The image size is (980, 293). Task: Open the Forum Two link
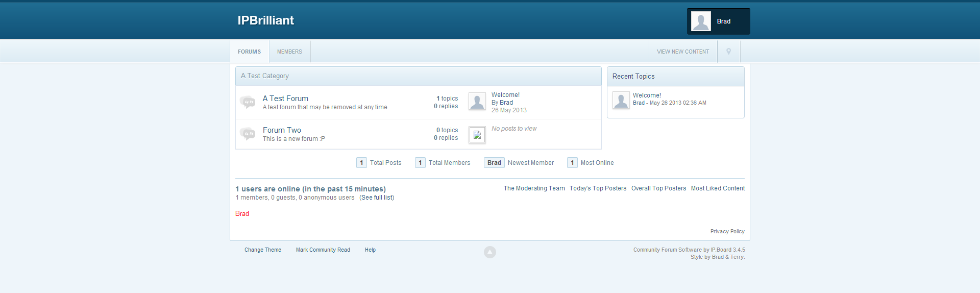click(282, 130)
